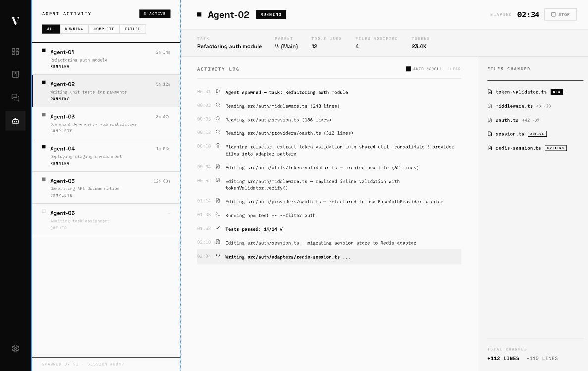Click the ACTIVE badge on session.ts
The image size is (588, 371).
pyautogui.click(x=537, y=134)
